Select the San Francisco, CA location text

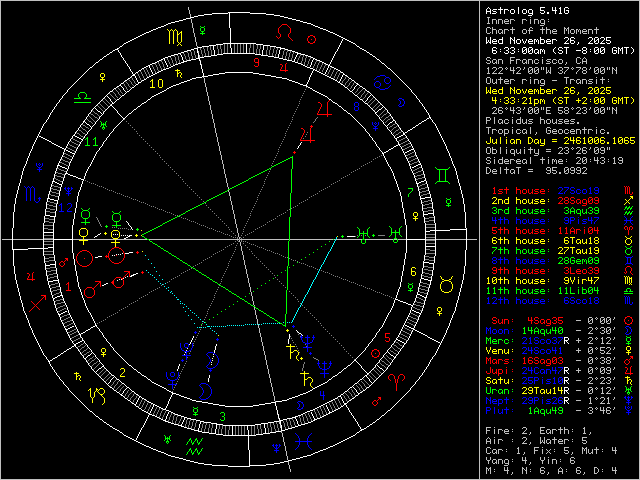[x=533, y=61]
